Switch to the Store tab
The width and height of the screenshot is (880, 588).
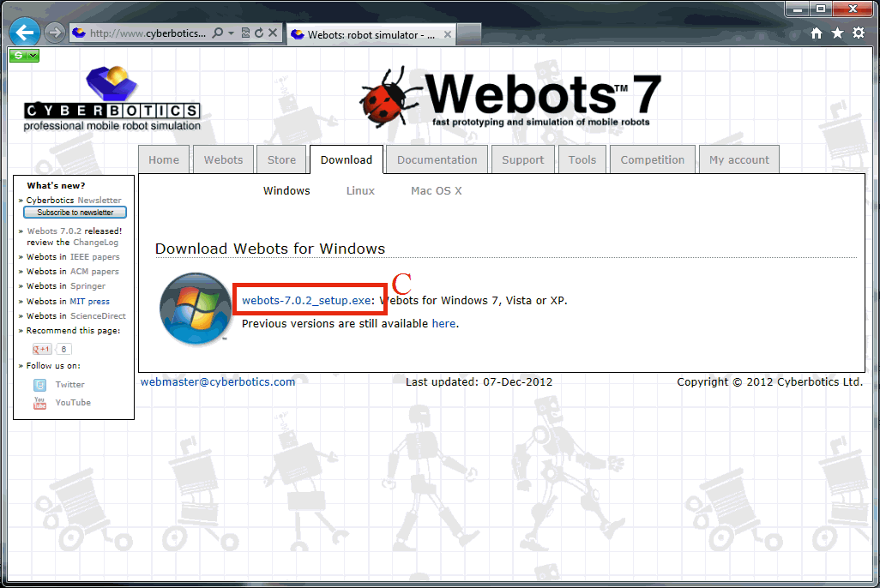pos(281,159)
